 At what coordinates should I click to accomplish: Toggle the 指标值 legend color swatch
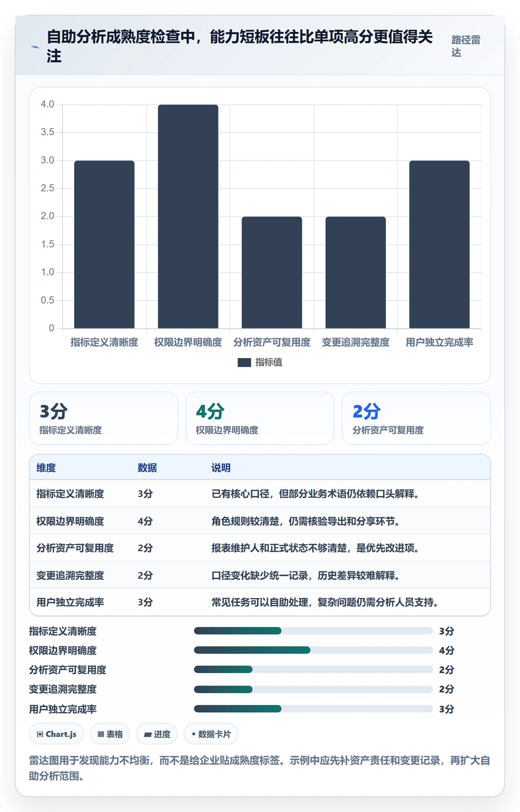pyautogui.click(x=244, y=362)
